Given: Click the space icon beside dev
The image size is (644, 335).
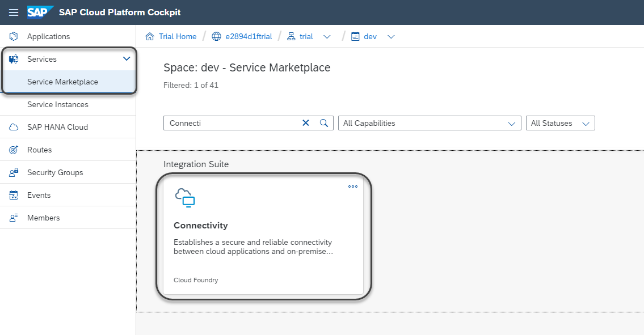Looking at the screenshot, I should tap(355, 36).
